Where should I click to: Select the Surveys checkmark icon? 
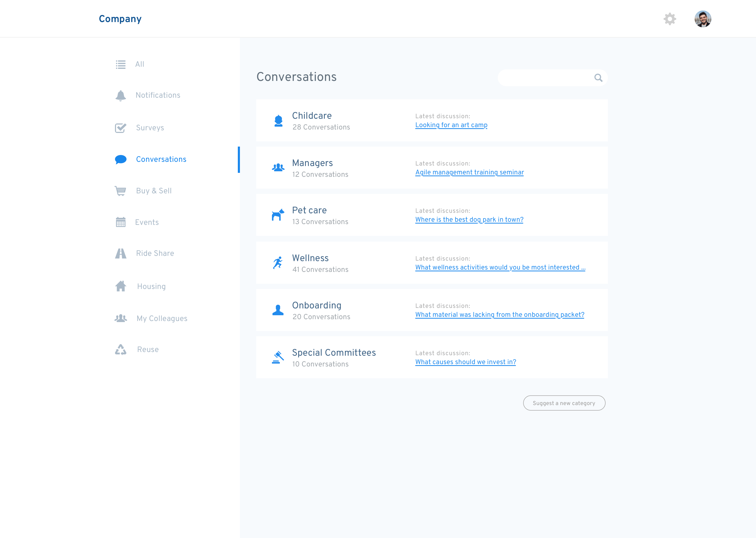point(120,128)
